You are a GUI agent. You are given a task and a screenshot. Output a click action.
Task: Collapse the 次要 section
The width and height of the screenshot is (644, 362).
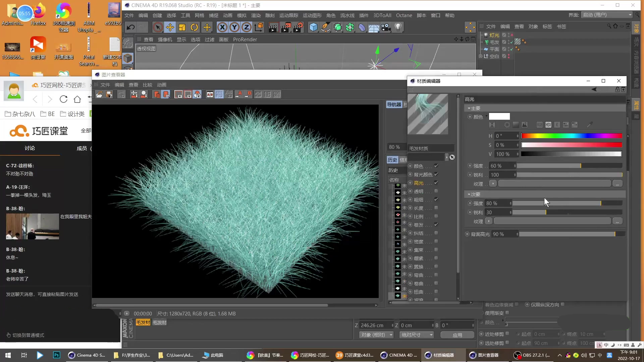469,194
